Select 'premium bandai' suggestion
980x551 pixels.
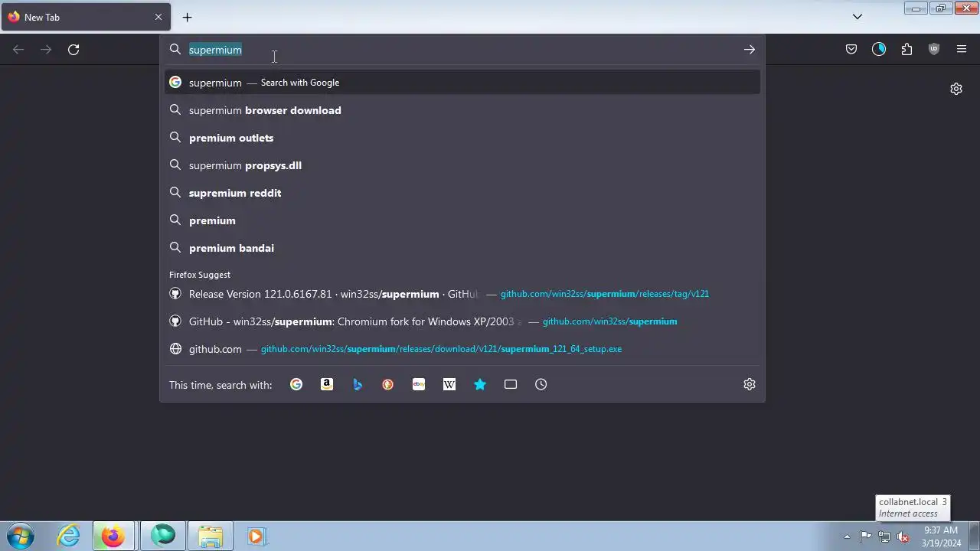pyautogui.click(x=462, y=248)
